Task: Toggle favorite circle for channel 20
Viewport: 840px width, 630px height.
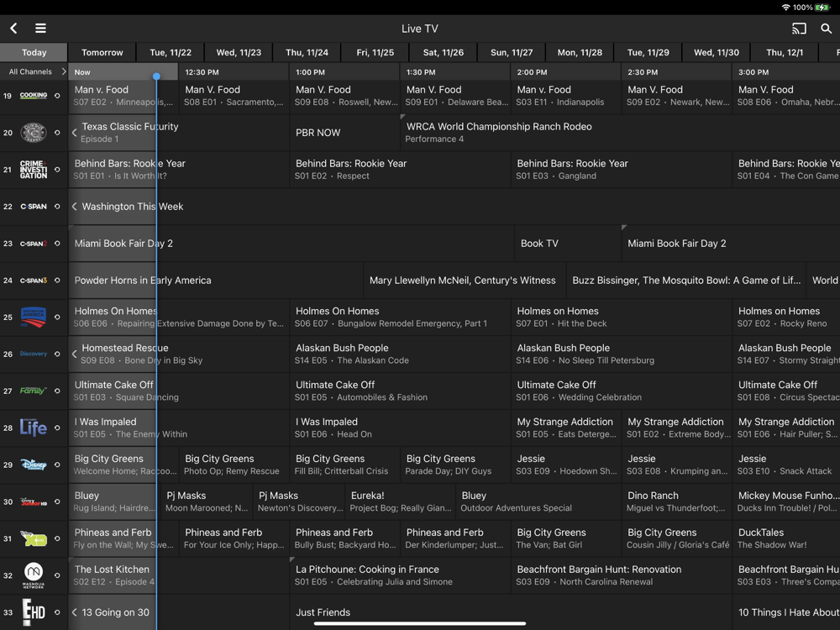Action: pos(57,133)
